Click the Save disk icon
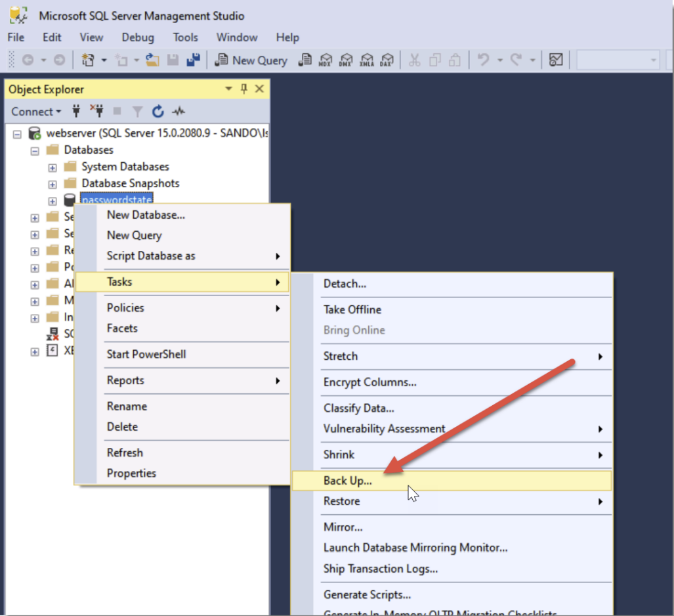The width and height of the screenshot is (674, 616). coord(173,60)
